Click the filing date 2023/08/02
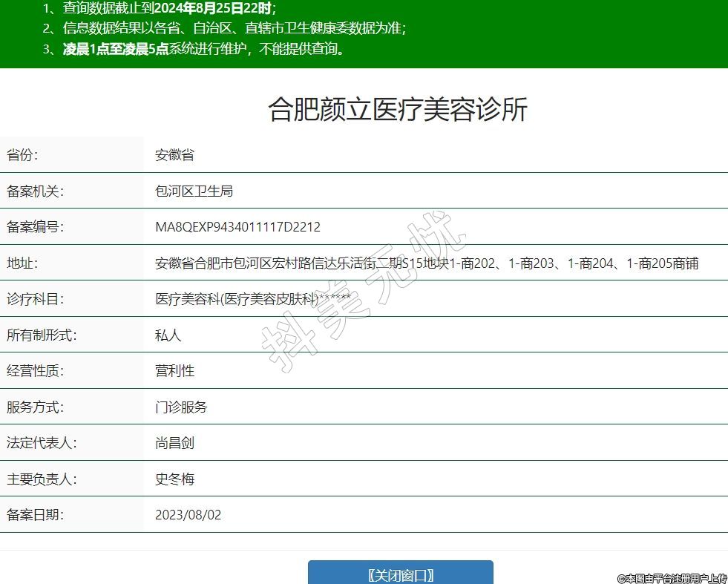Screen dimensions: 728x584 [x=188, y=515]
